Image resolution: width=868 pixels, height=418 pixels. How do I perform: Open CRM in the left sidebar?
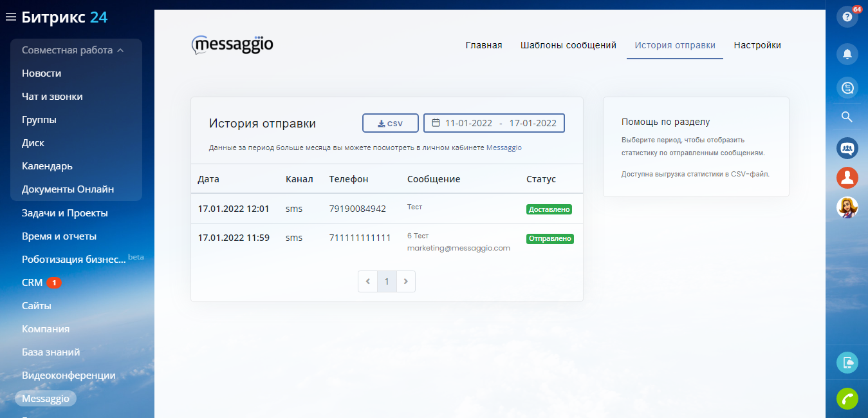32,283
